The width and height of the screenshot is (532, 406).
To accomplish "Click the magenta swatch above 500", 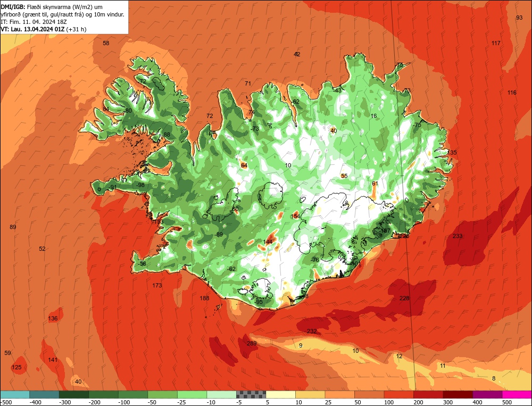I will 517,394.
